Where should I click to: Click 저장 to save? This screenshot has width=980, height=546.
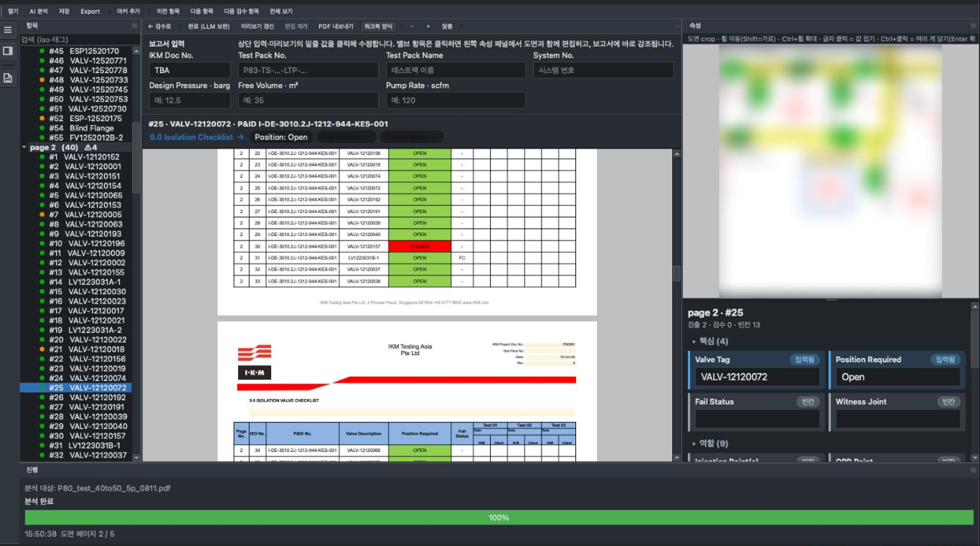pos(65,11)
